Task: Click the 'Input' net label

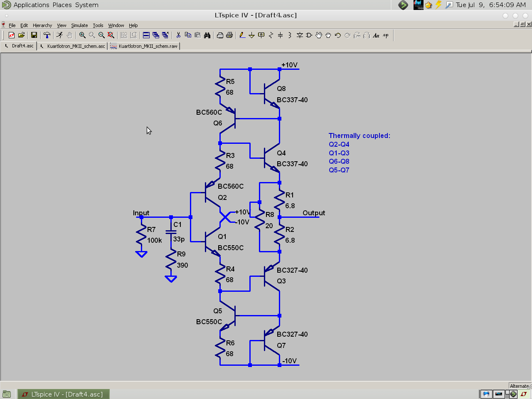Action: coord(141,213)
